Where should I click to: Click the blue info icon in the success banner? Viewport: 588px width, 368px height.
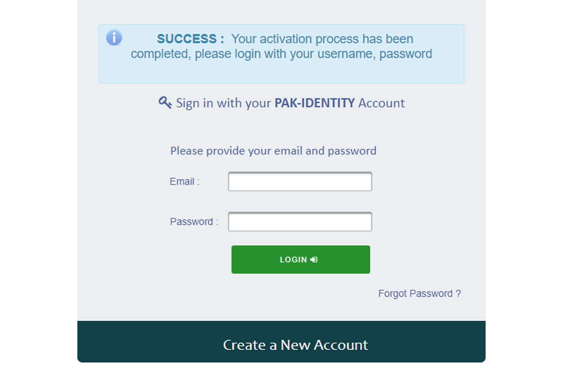click(114, 37)
